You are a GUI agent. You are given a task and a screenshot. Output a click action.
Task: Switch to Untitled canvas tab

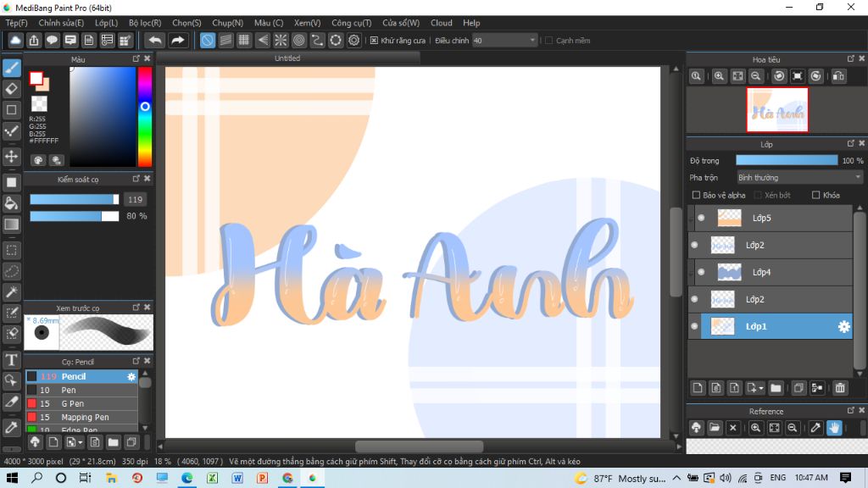(288, 58)
